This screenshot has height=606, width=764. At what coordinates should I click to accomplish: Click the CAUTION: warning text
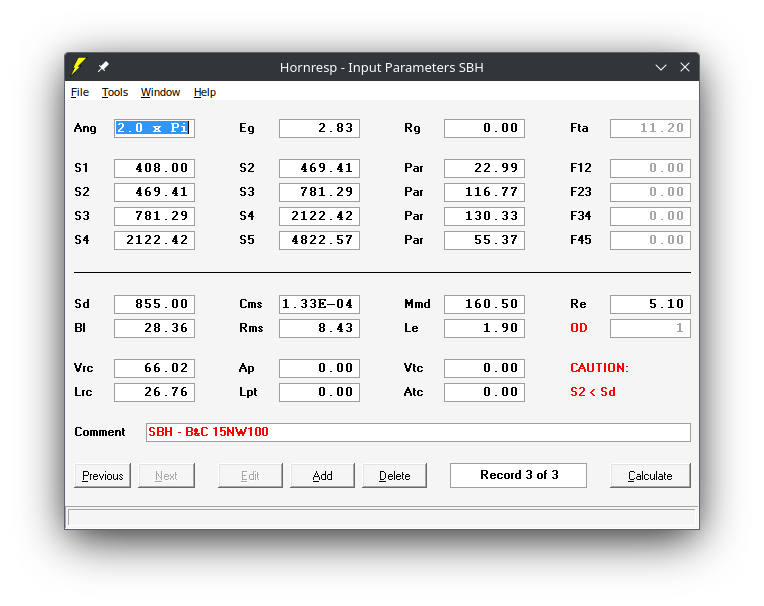pos(599,368)
